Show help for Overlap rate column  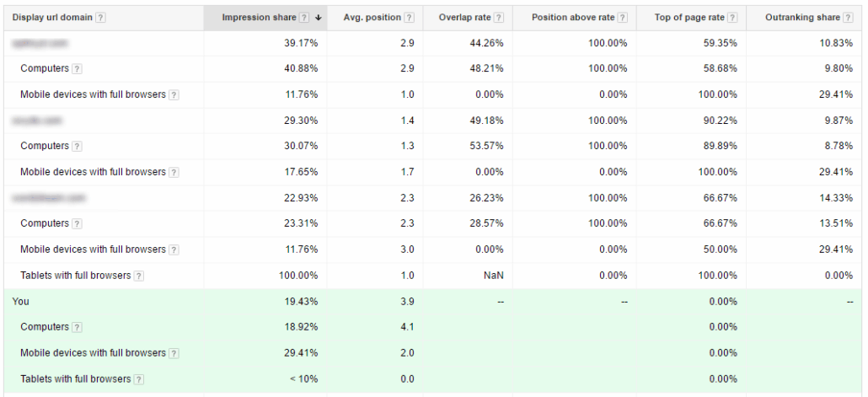click(x=499, y=18)
